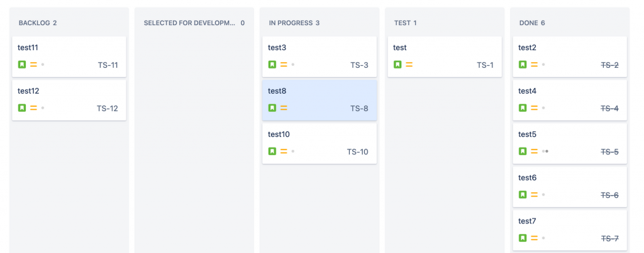Click the priority icon on test2 card
Screen dimensions: 644x253
534,65
